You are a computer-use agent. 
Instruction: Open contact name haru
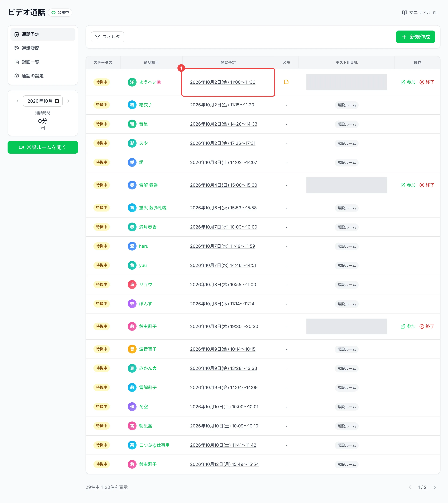(143, 246)
